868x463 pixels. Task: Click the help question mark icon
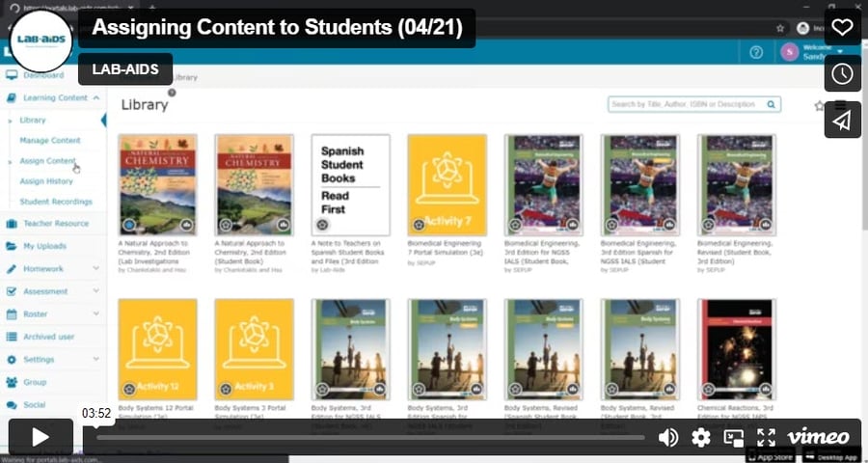coord(757,53)
